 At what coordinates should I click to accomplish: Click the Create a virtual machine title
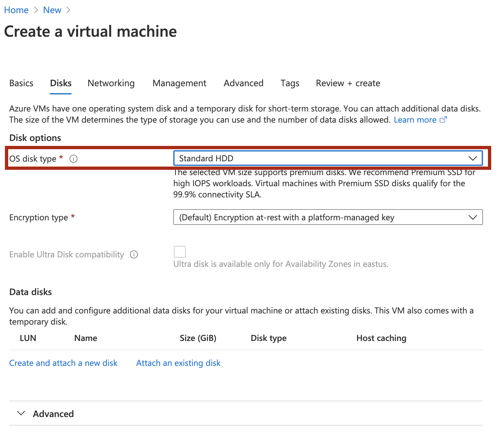[91, 31]
